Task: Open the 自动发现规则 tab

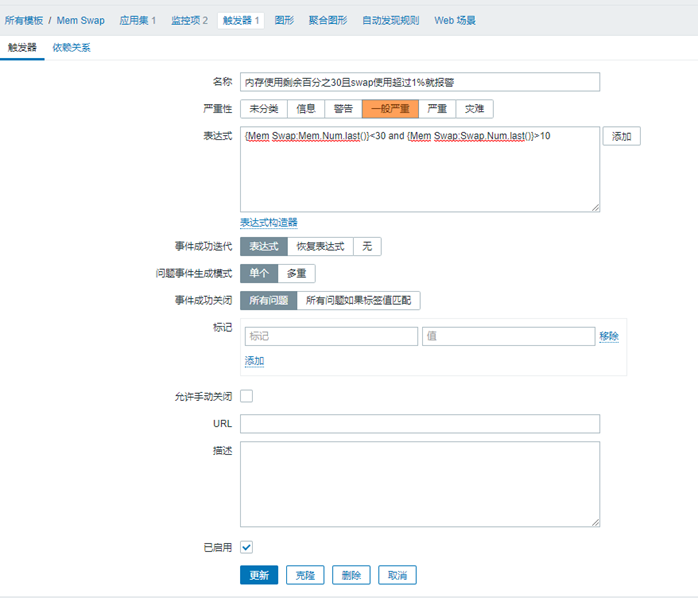Action: (x=391, y=20)
